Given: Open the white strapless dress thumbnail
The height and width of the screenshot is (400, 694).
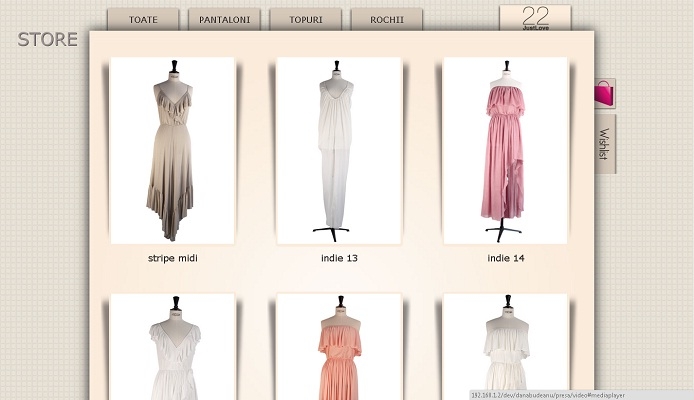Looking at the screenshot, I should [505, 346].
